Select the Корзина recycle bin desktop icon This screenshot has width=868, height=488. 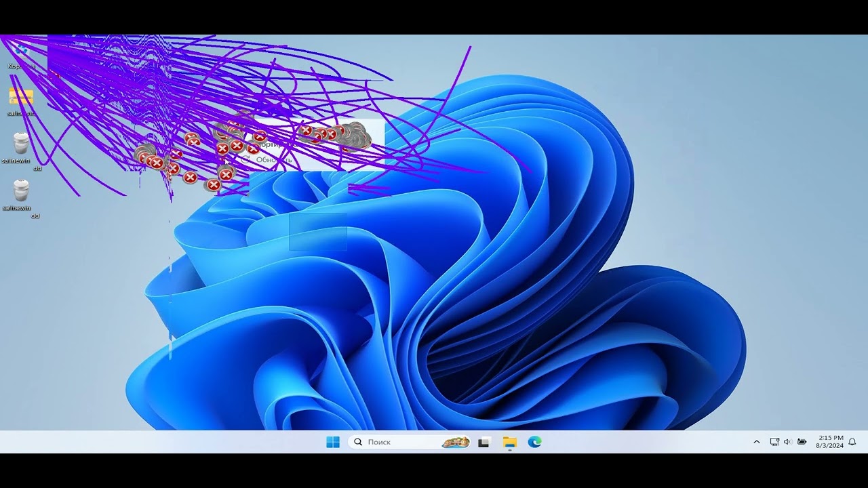point(21,54)
